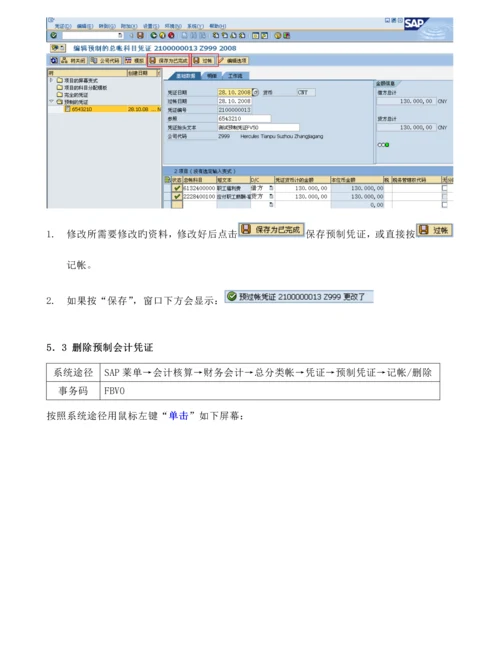Click 保存为已完成 in the SAP application toolbar

pyautogui.click(x=168, y=60)
